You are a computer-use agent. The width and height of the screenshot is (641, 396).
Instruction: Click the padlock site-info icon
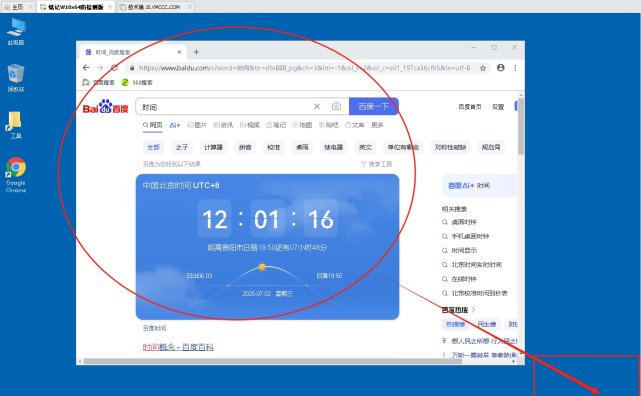[132, 68]
